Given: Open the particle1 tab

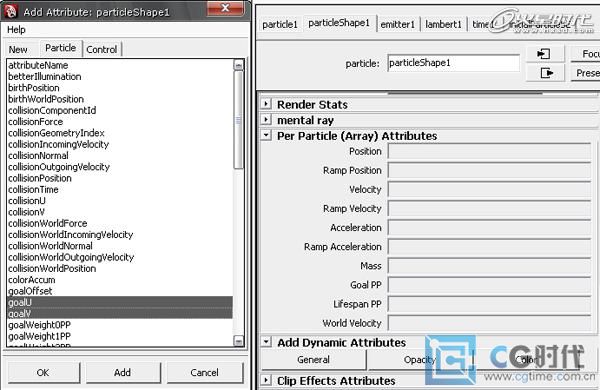Looking at the screenshot, I should 280,24.
